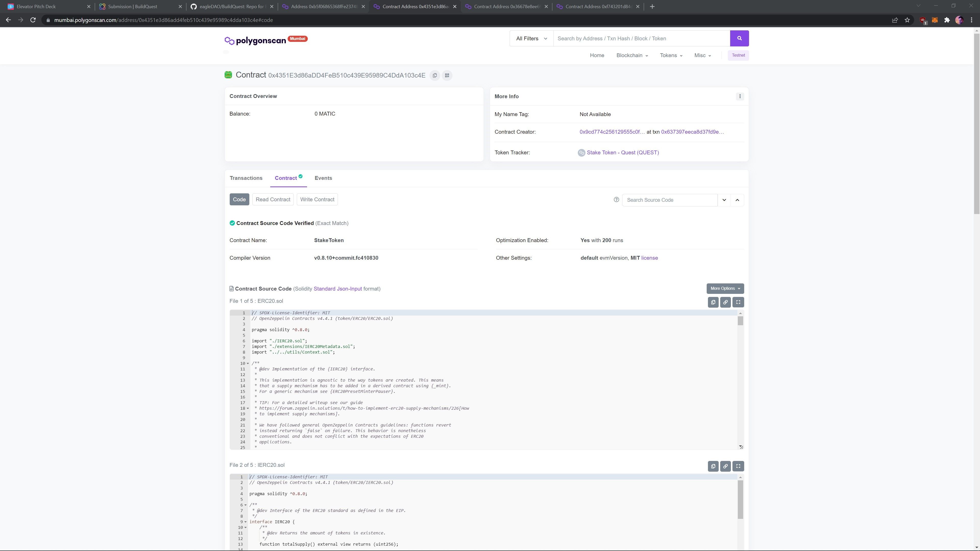Click the IERC20.sol code scrollbar thumb
Image resolution: width=980 pixels, height=551 pixels.
(740, 500)
